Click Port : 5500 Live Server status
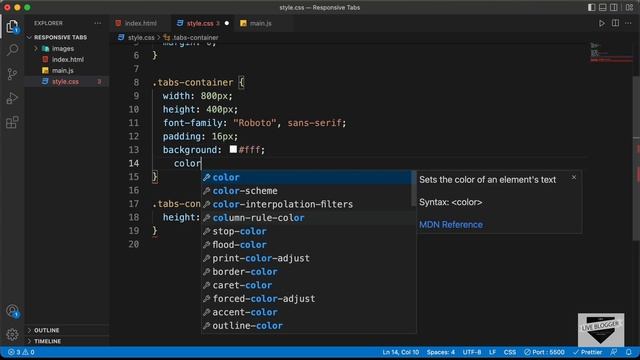The image size is (640, 360). click(544, 352)
